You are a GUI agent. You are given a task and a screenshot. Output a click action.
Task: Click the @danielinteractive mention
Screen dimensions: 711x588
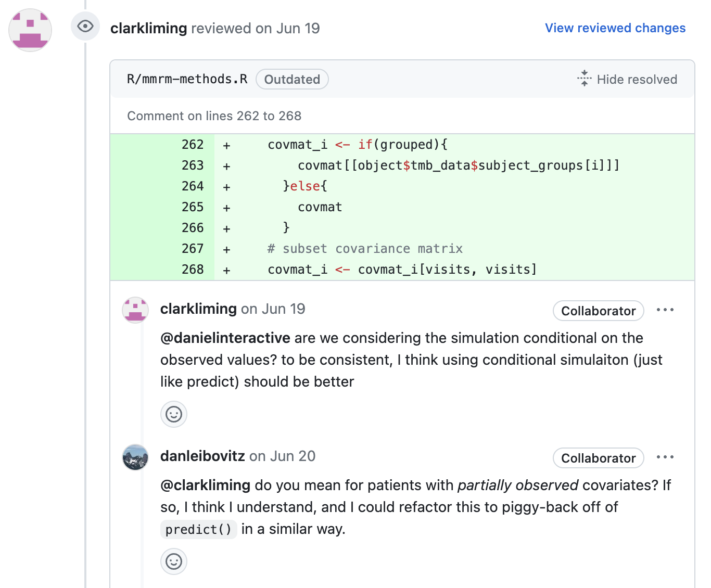225,338
